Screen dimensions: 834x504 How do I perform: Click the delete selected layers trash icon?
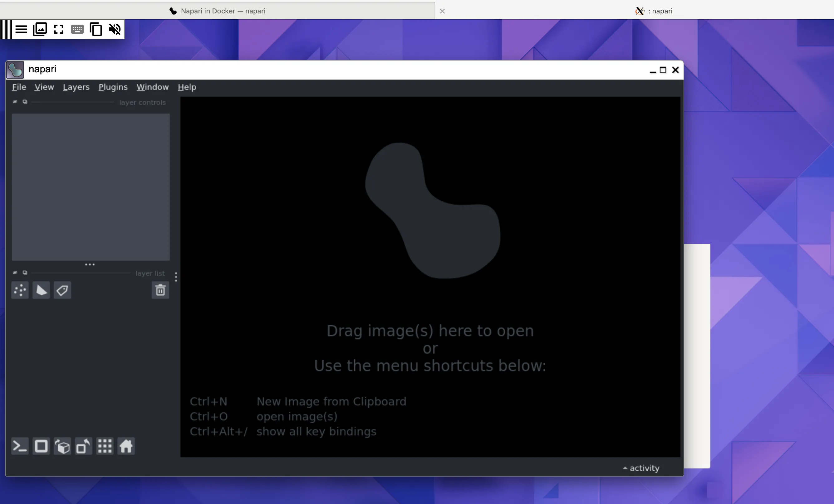coord(160,290)
